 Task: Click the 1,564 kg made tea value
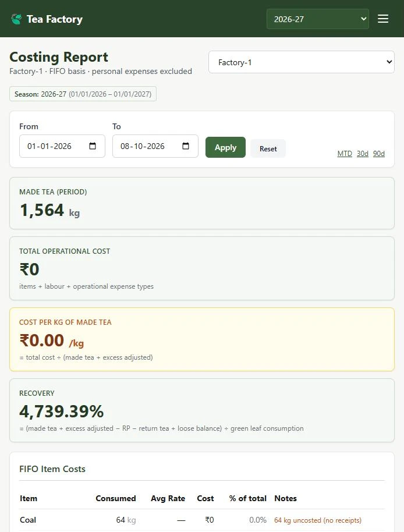tap(50, 210)
